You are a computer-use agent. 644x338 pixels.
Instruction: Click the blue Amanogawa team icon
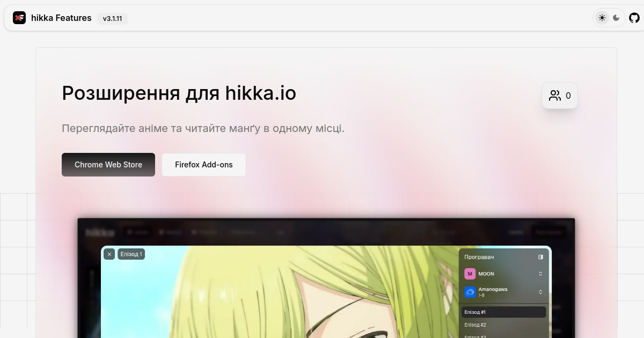[x=470, y=292]
